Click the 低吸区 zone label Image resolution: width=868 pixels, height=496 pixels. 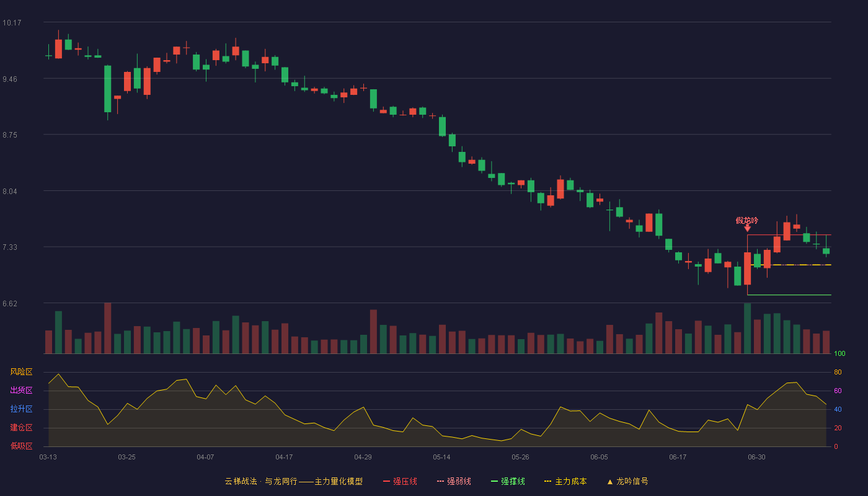click(x=21, y=446)
